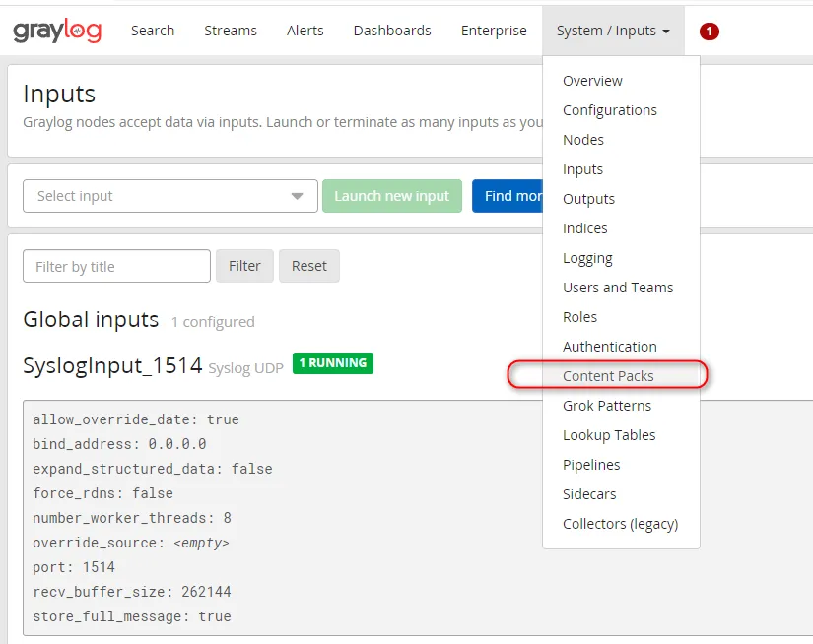Open Sidecars from the System menu

(x=589, y=494)
